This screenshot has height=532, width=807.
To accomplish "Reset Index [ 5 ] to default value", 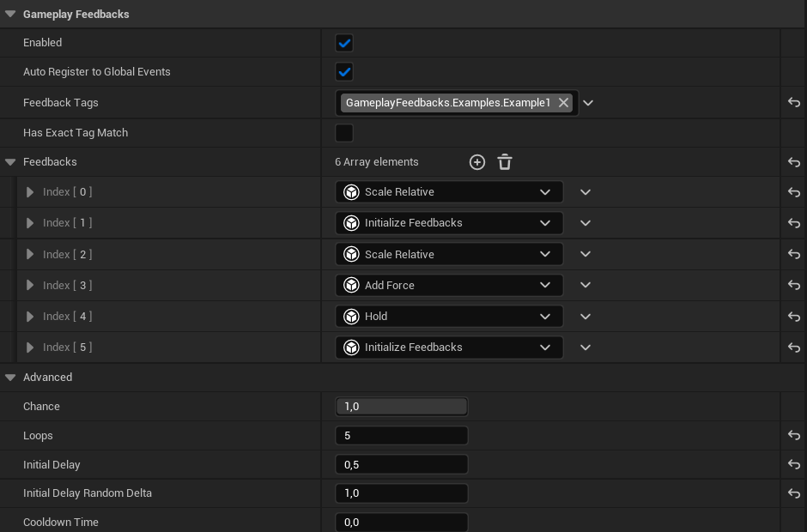I will (793, 348).
